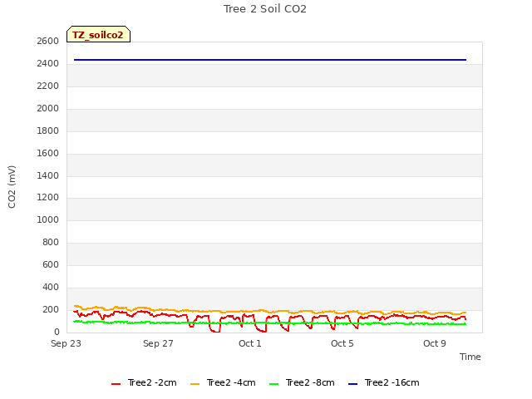The width and height of the screenshot is (532, 399).
Task: Click the orange -4cm data line
Action: [270, 311]
